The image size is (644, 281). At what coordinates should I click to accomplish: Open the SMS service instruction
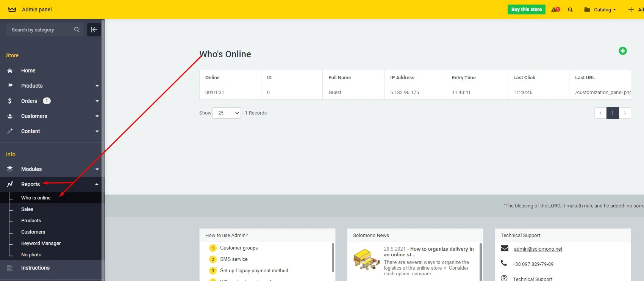tap(234, 259)
